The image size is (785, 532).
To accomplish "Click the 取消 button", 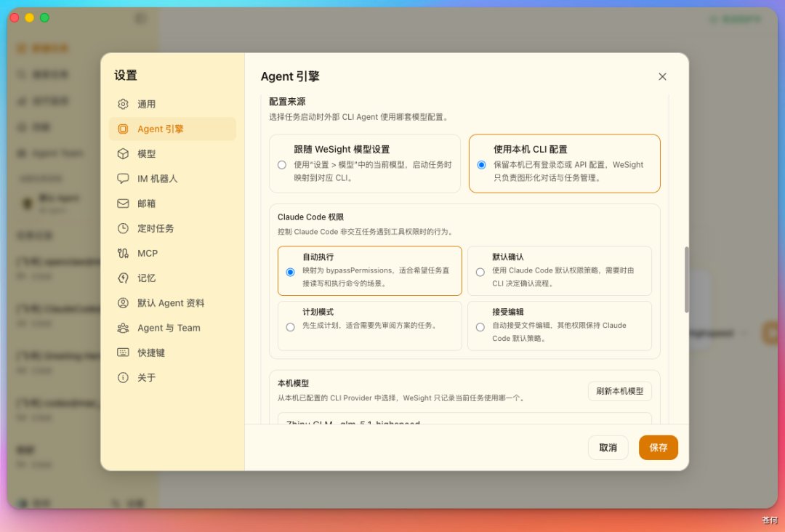I will [608, 448].
